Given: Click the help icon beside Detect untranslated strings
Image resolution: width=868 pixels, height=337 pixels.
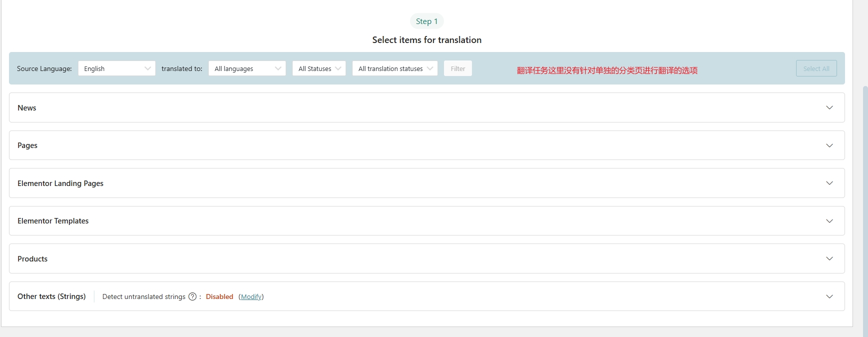Looking at the screenshot, I should [x=192, y=296].
